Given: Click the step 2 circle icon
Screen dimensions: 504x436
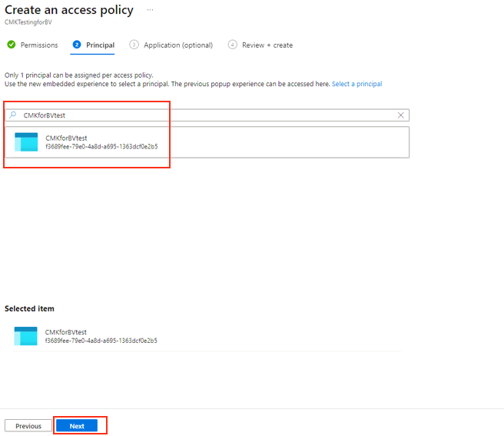Looking at the screenshot, I should tap(76, 45).
